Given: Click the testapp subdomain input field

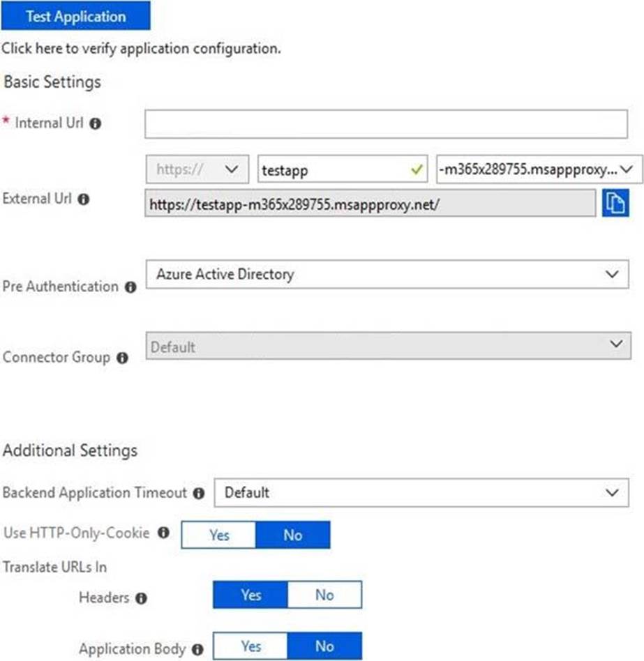Looking at the screenshot, I should pos(334,169).
